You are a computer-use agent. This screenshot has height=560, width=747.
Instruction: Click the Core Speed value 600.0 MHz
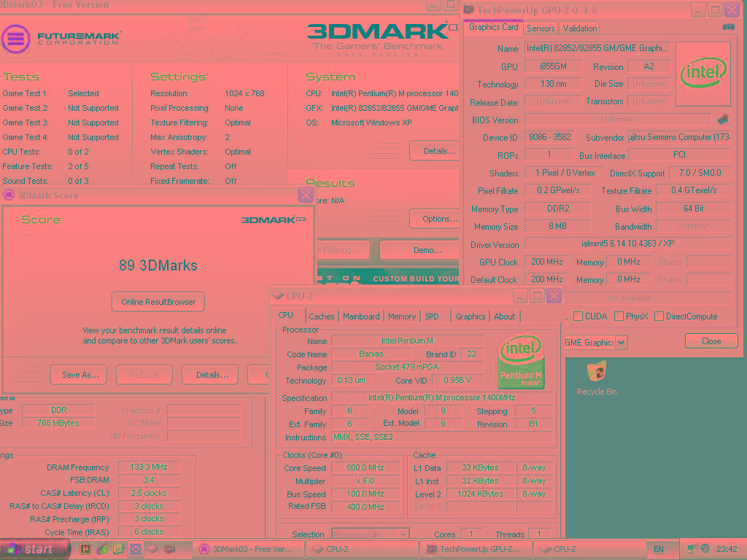pos(365,467)
